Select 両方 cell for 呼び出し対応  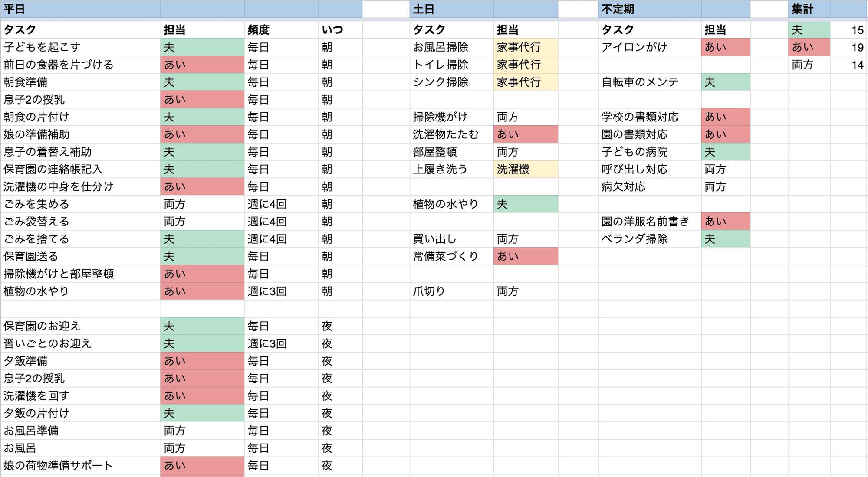(725, 169)
